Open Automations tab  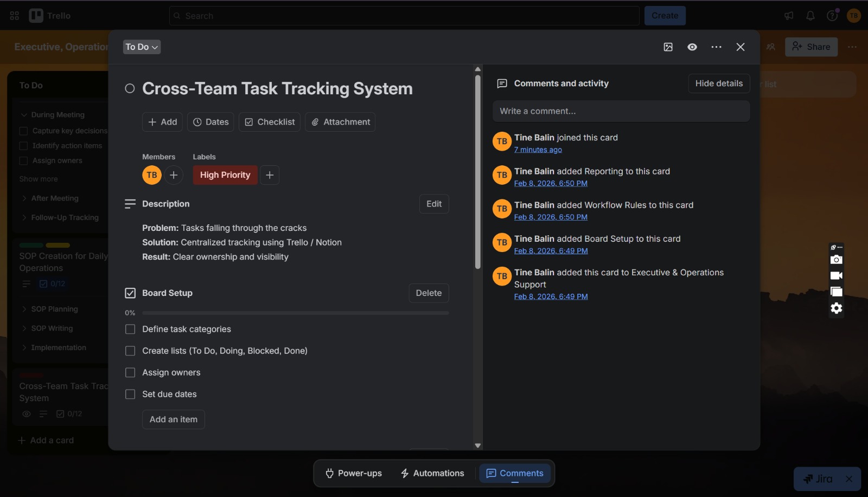pos(432,474)
